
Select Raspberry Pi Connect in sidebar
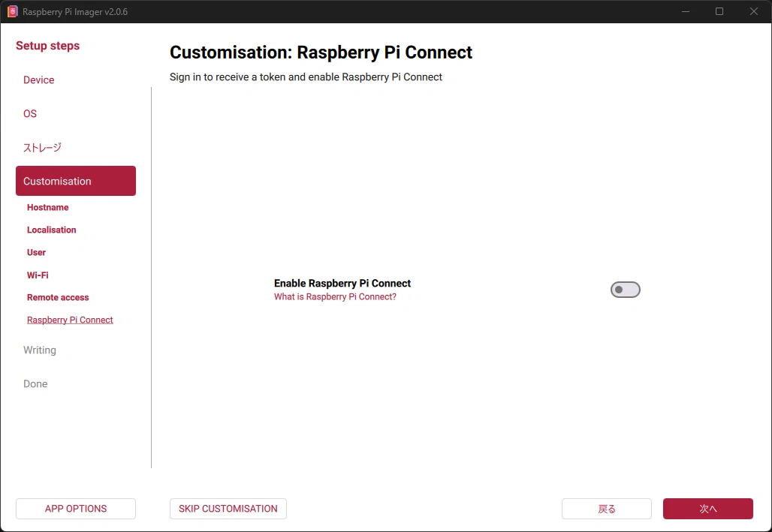click(70, 320)
